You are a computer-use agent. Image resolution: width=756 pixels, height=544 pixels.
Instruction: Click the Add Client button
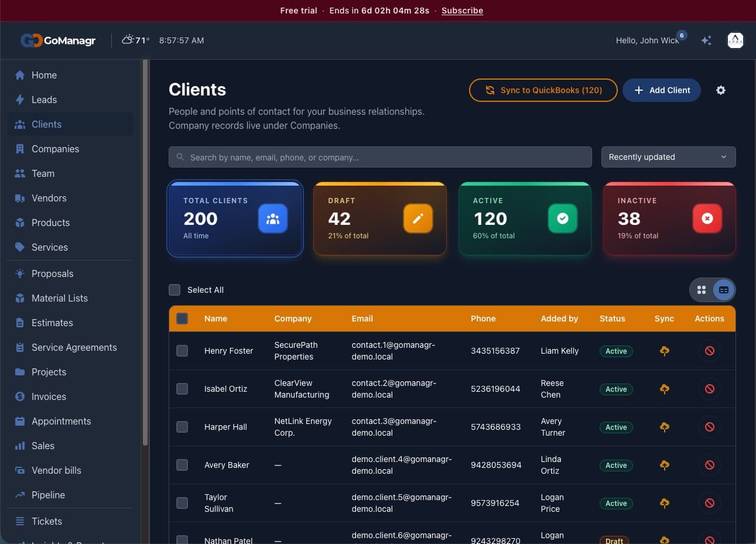662,90
